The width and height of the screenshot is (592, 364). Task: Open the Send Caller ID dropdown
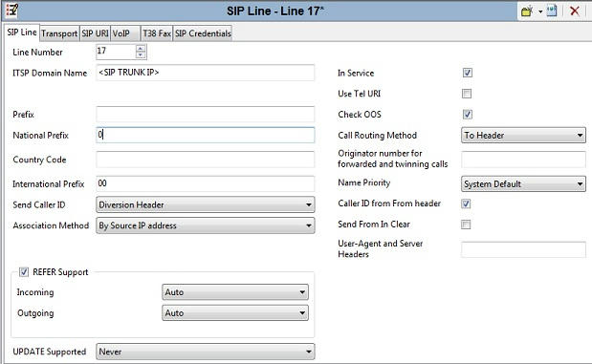[x=205, y=204]
